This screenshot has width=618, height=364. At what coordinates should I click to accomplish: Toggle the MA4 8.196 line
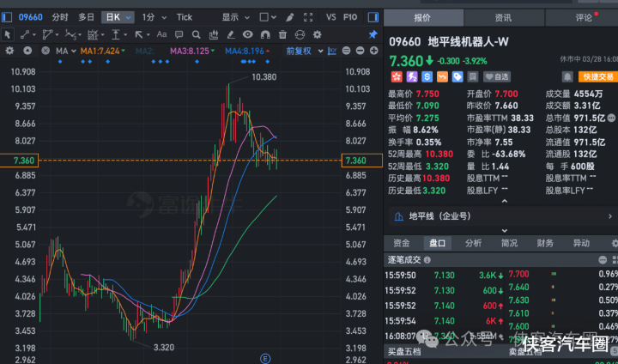click(x=247, y=51)
